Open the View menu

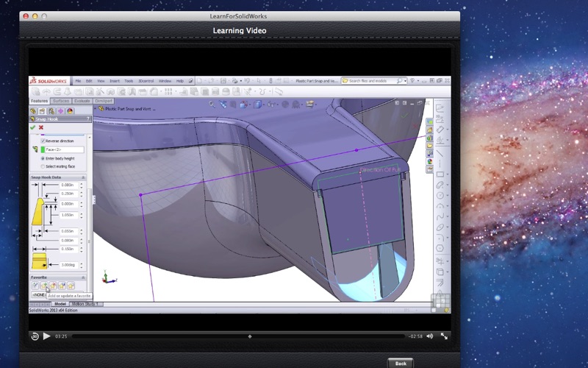click(x=101, y=81)
